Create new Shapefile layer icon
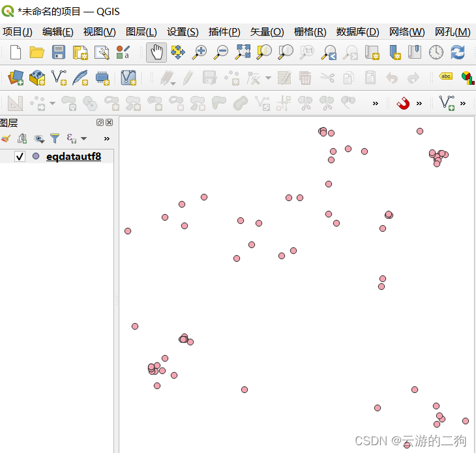The width and height of the screenshot is (476, 453). [x=59, y=78]
